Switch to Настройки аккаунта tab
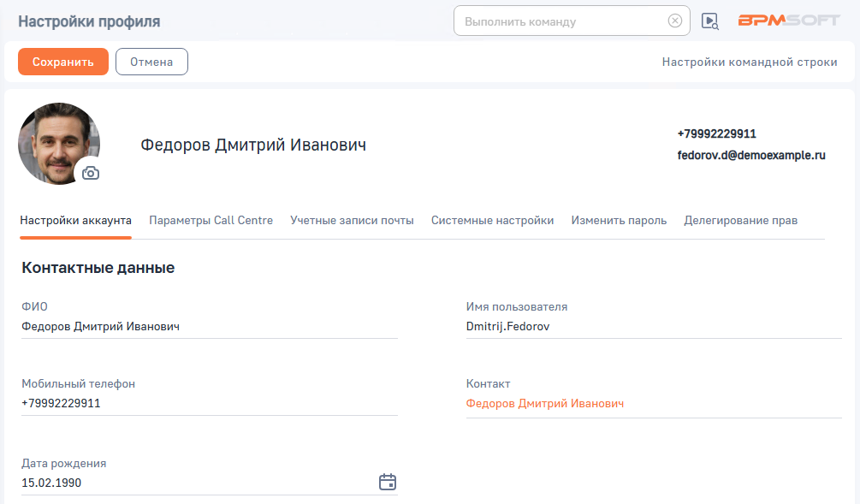This screenshot has height=504, width=860. [75, 221]
